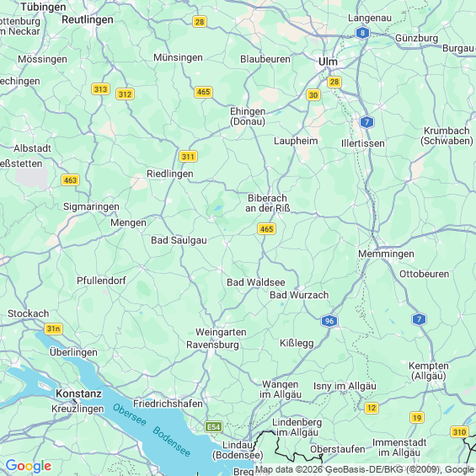Click the 313 road shield
This screenshot has height=476, width=476.
(x=100, y=89)
